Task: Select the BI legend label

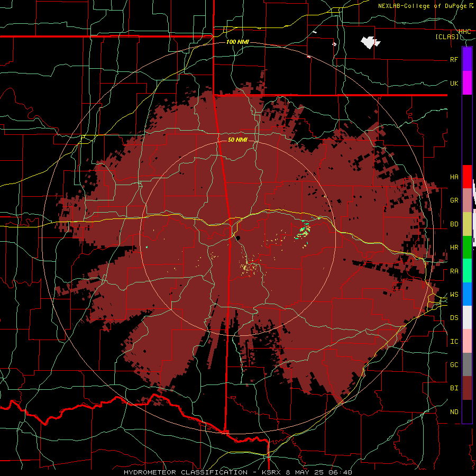Action: [454, 388]
